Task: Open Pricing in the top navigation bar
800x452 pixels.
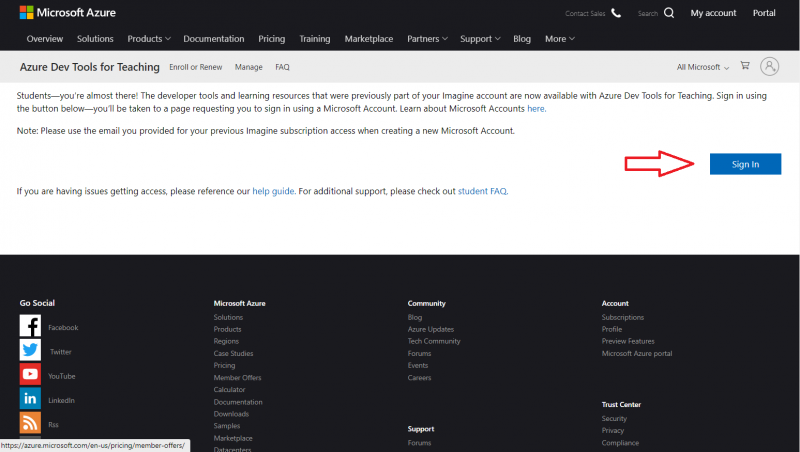Action: [x=271, y=39]
